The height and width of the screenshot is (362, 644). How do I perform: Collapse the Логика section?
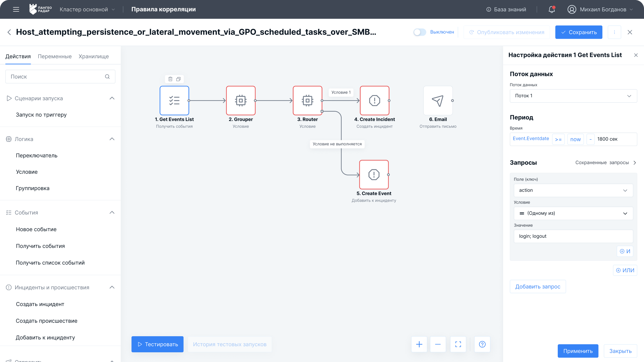coord(112,139)
